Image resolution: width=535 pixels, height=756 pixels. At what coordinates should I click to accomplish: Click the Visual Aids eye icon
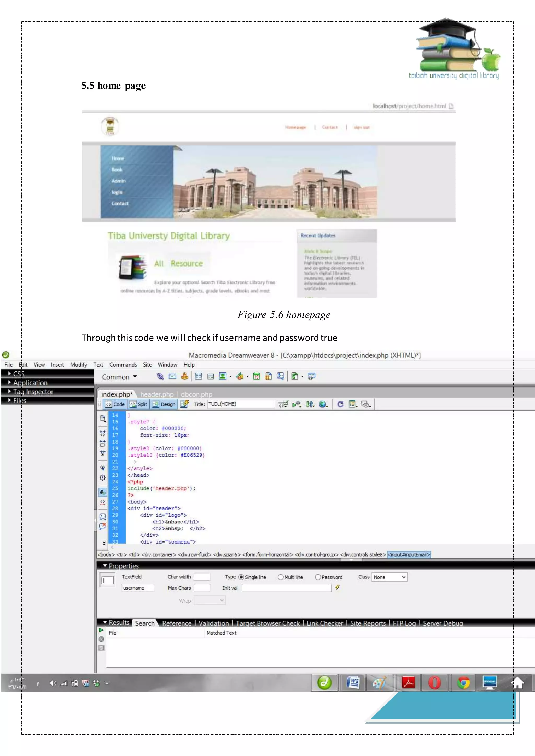click(x=366, y=404)
